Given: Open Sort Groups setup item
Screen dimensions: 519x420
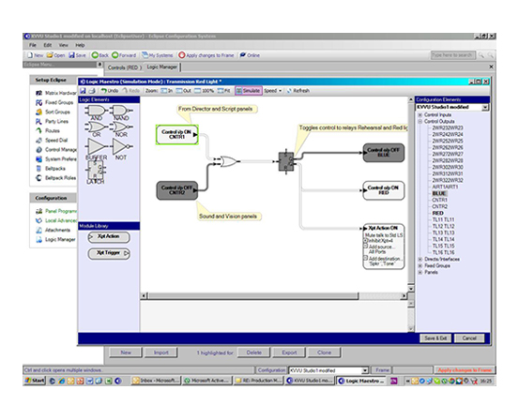Looking at the screenshot, I should point(53,112).
